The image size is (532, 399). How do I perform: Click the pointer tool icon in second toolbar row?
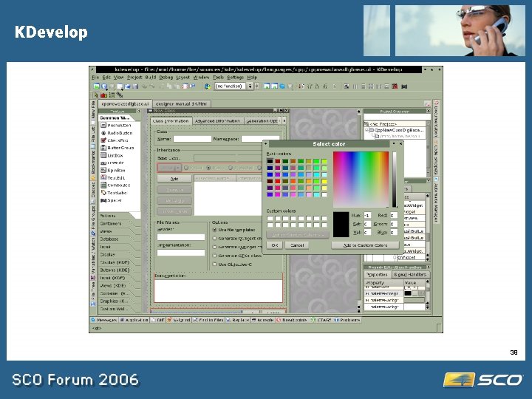[96, 95]
